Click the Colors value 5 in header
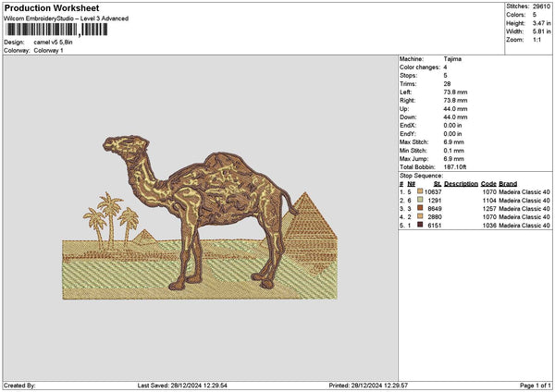Image resolution: width=555 pixels, height=392 pixels. [x=535, y=15]
